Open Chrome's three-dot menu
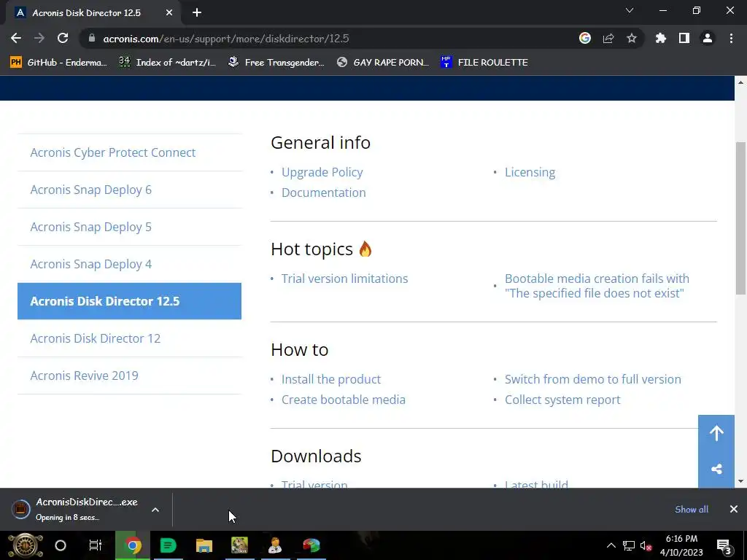The image size is (747, 560). coord(731,38)
